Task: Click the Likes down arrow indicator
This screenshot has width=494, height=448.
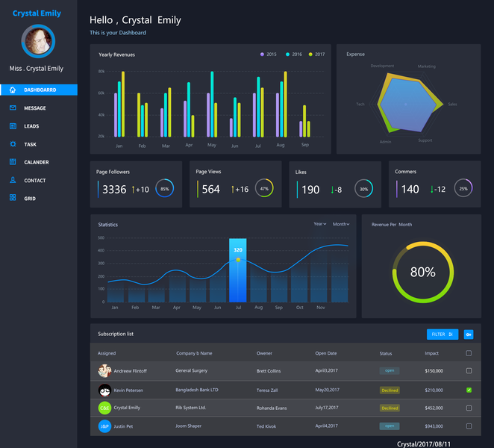Action: tap(332, 190)
